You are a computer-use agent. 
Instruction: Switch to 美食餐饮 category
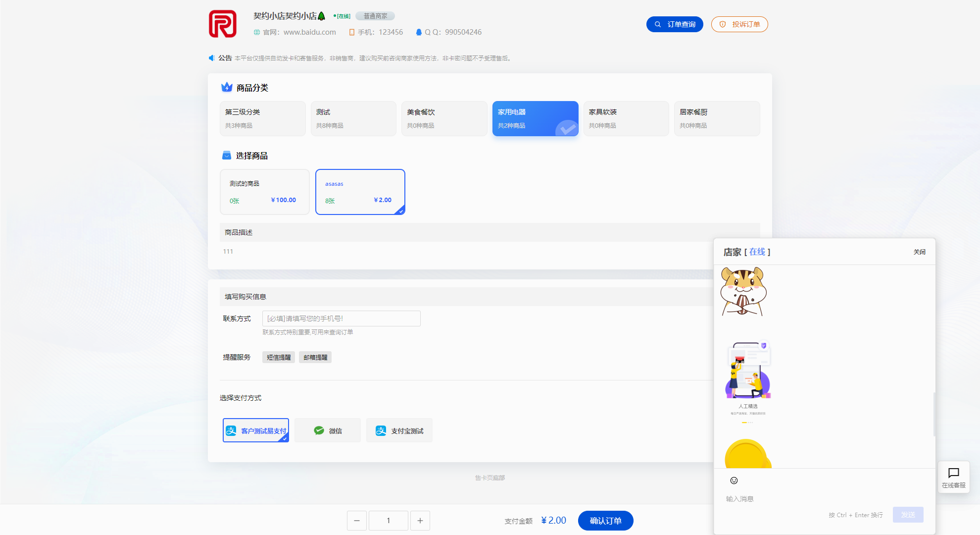pos(444,118)
